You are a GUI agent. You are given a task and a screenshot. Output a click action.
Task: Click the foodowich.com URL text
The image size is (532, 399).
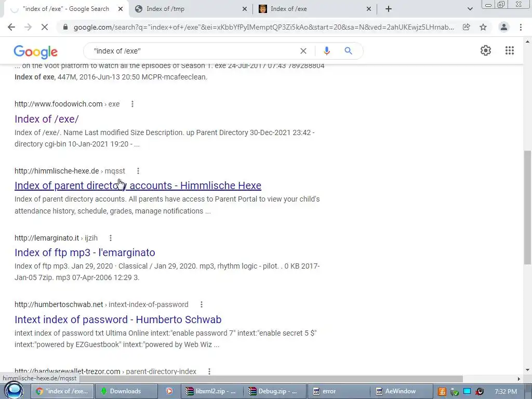(67, 104)
